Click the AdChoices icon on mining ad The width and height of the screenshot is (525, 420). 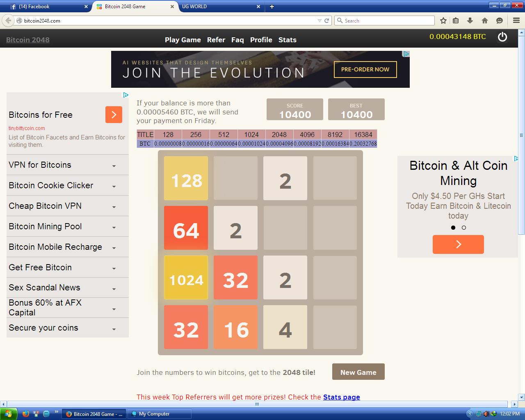point(516,158)
